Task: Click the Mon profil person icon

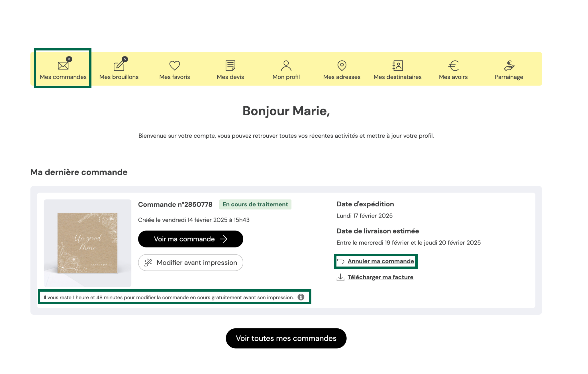Action: 286,65
